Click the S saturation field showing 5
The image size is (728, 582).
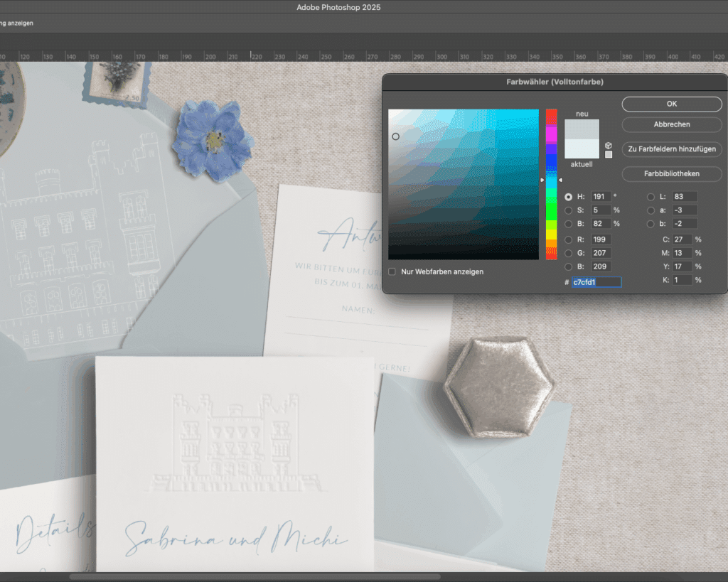pyautogui.click(x=601, y=210)
